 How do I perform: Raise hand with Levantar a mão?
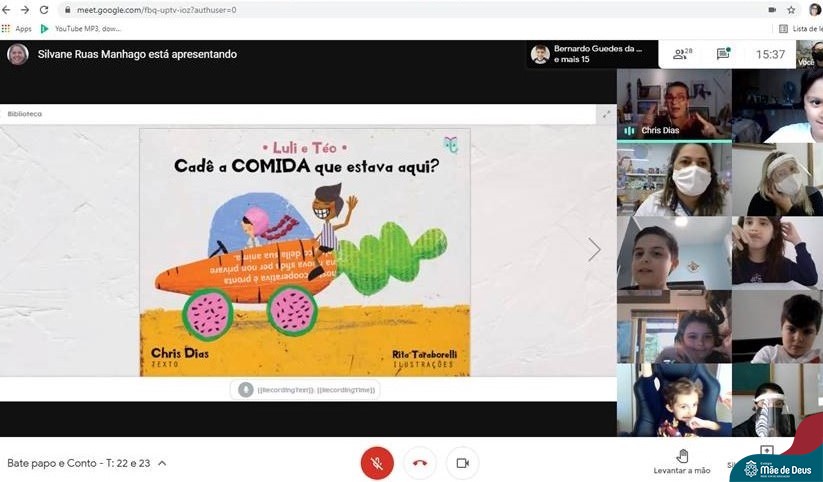tap(682, 461)
